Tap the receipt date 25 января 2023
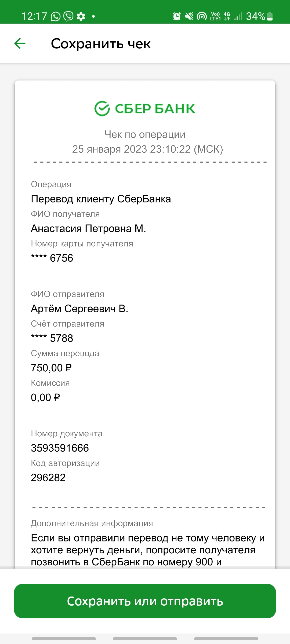This screenshot has width=290, height=644. coord(110,149)
